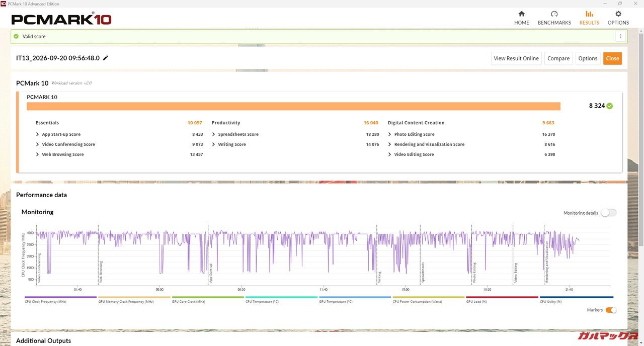The width and height of the screenshot is (644, 346).
Task: Switch to the Results tab
Action: click(589, 18)
